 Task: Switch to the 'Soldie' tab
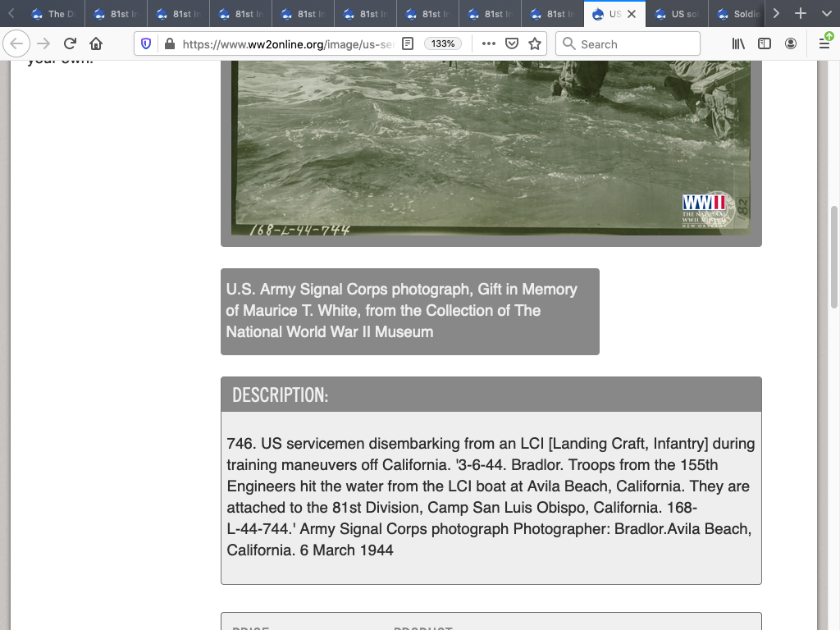[x=738, y=14]
